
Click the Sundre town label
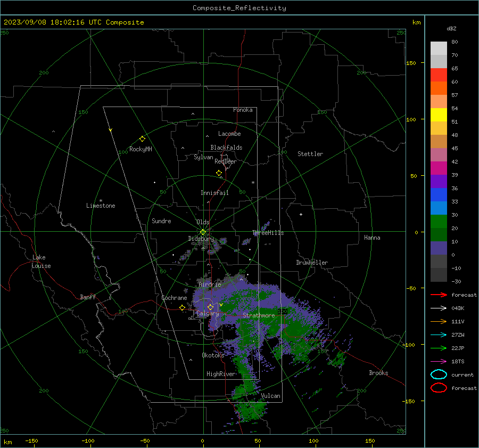[161, 221]
